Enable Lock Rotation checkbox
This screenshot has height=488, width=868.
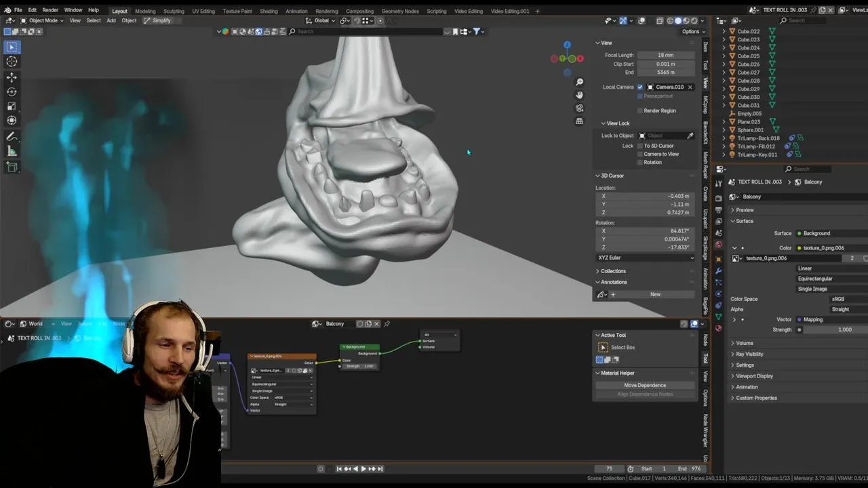coord(639,163)
